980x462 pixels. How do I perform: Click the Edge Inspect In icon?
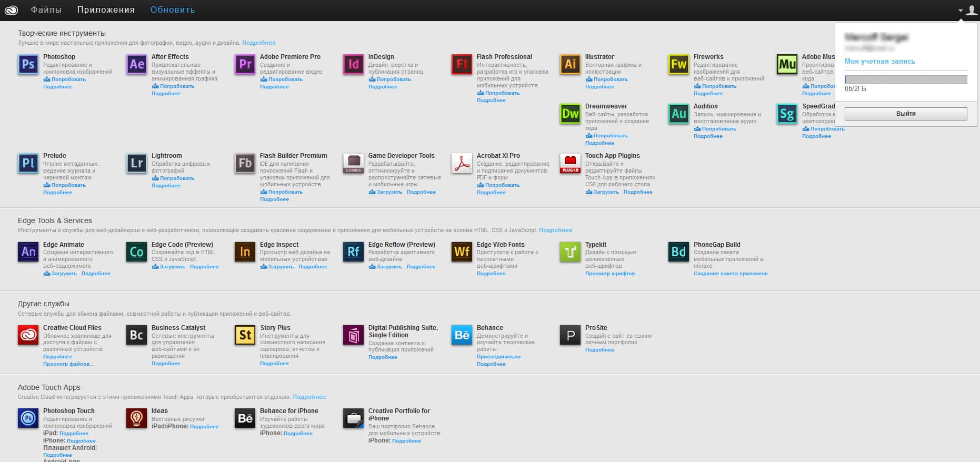tap(245, 252)
